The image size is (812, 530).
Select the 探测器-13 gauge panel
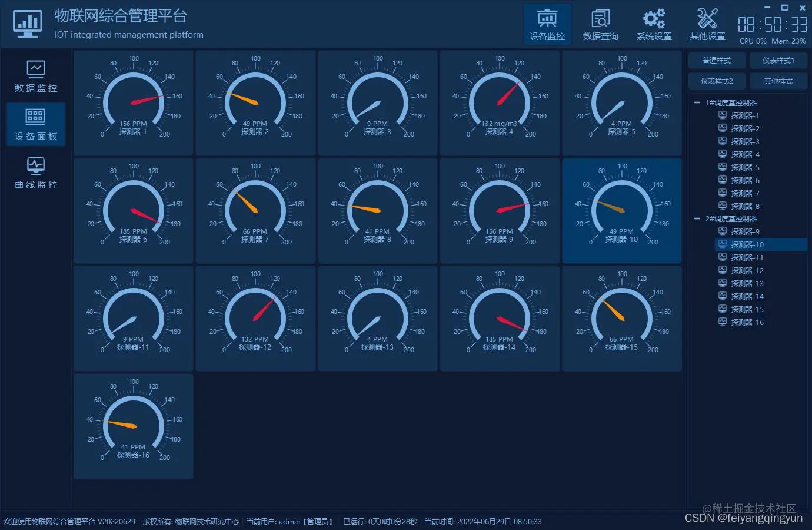pyautogui.click(x=378, y=319)
